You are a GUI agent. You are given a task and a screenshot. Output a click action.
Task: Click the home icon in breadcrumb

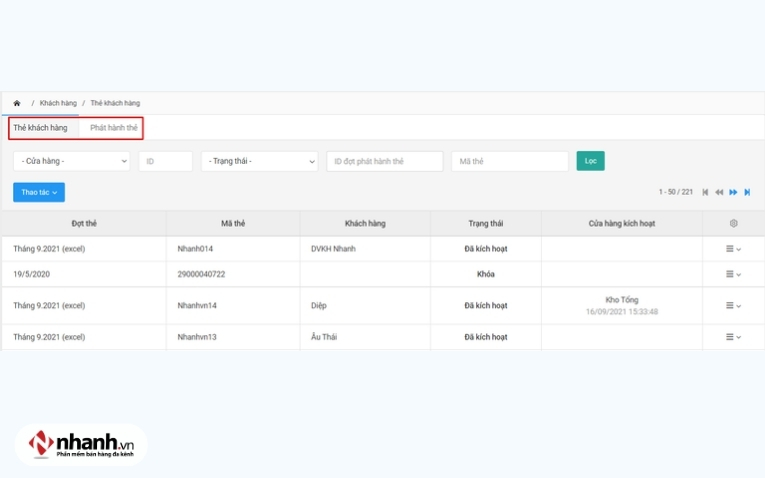[x=16, y=103]
